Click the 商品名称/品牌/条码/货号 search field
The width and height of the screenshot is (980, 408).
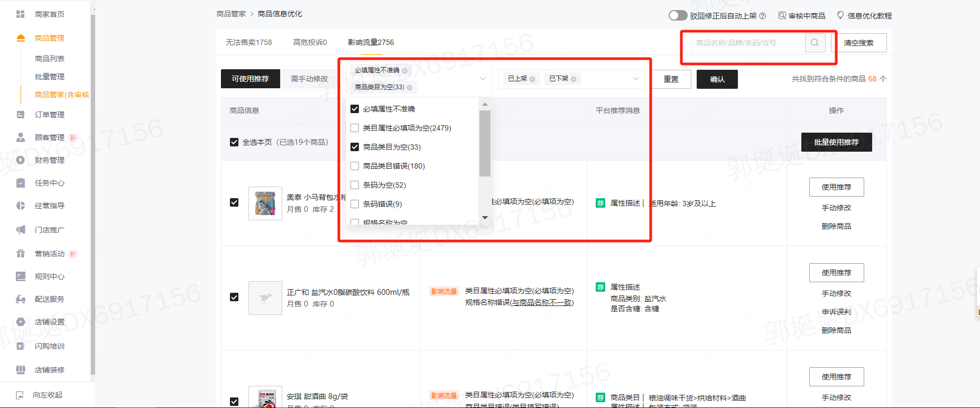(x=748, y=43)
